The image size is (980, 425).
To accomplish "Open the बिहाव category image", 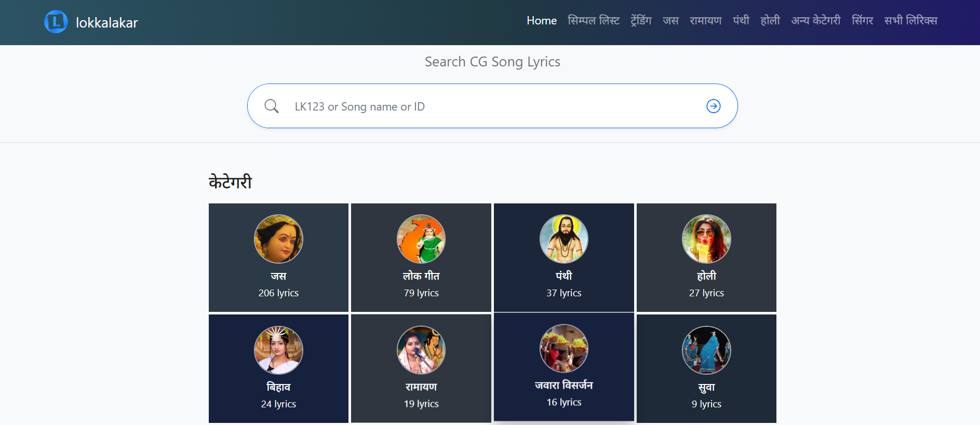I will coord(278,350).
